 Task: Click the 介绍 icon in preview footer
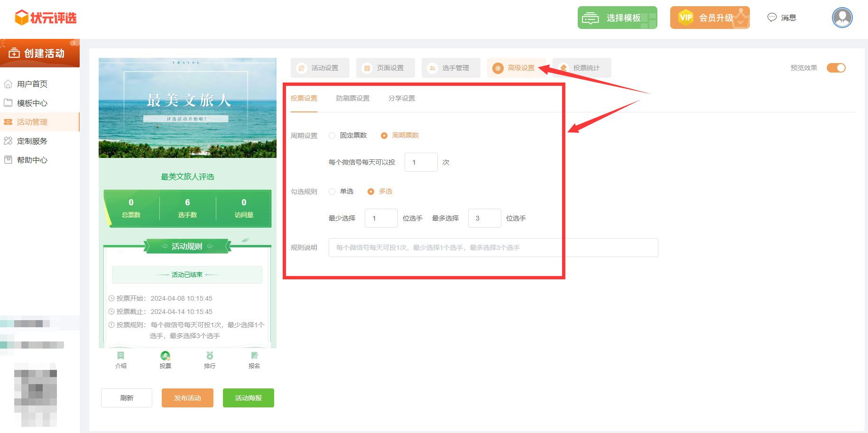point(120,356)
